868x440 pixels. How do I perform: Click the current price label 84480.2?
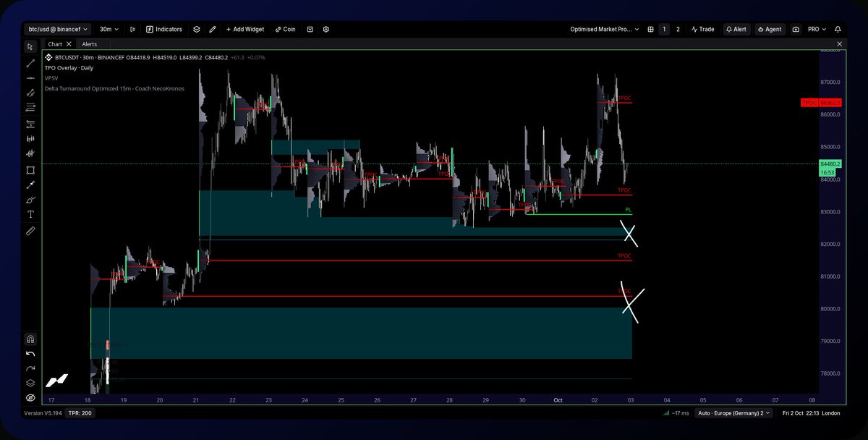(831, 164)
